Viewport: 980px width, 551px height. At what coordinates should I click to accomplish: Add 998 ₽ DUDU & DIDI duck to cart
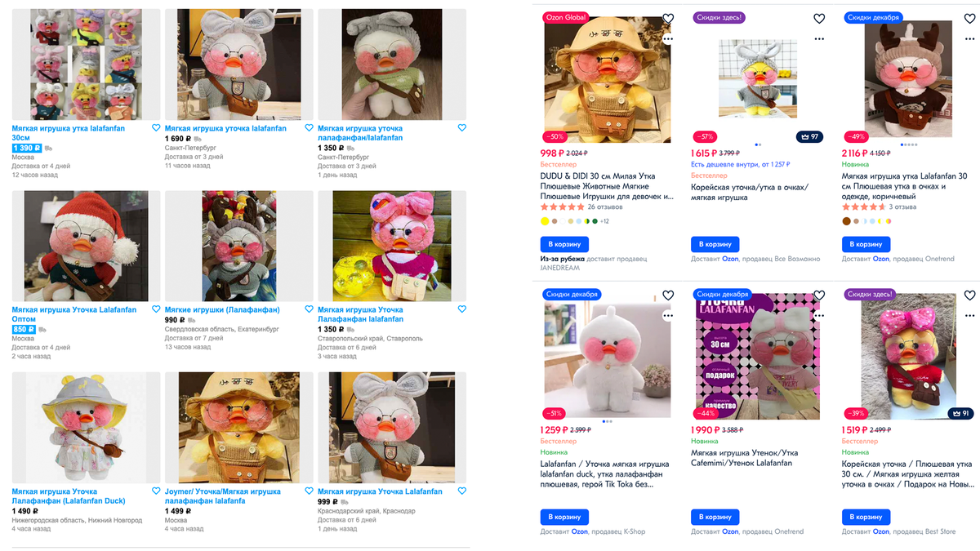point(564,244)
